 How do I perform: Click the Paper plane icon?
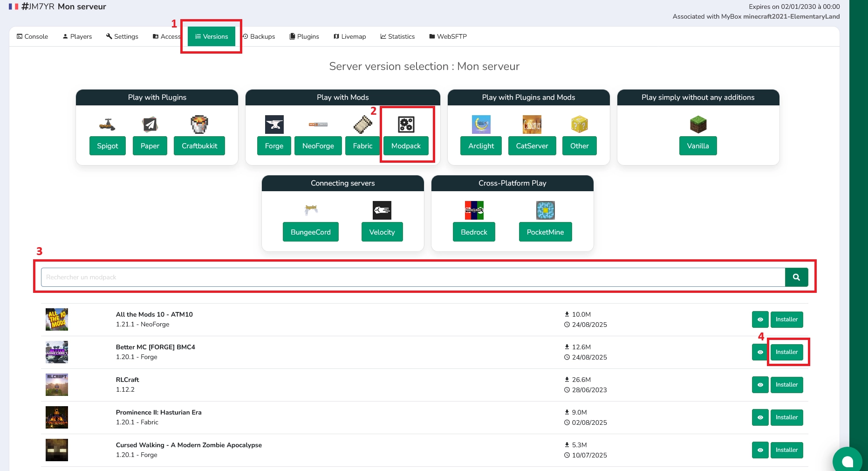point(150,125)
